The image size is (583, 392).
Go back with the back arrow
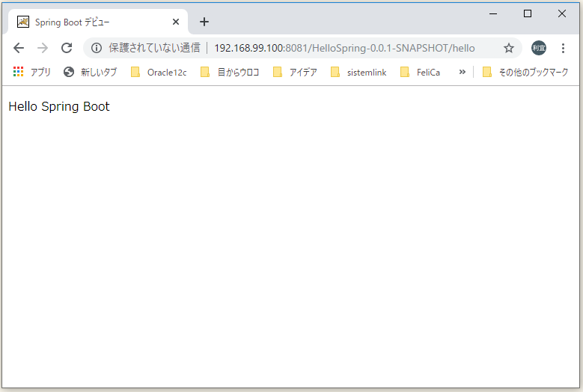19,48
